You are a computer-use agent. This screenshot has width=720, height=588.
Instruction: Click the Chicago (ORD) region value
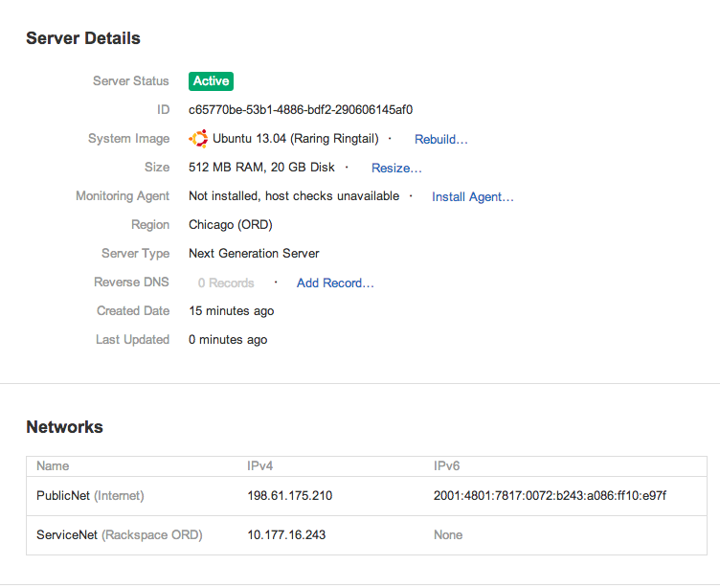click(x=231, y=225)
